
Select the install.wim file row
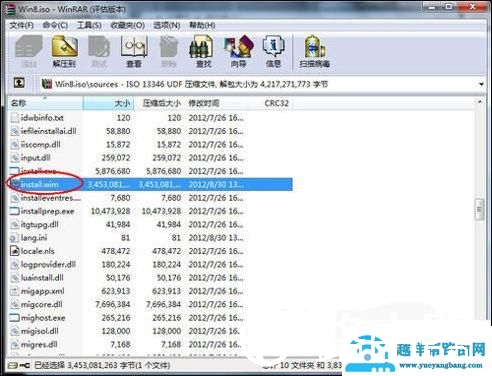(x=150, y=184)
